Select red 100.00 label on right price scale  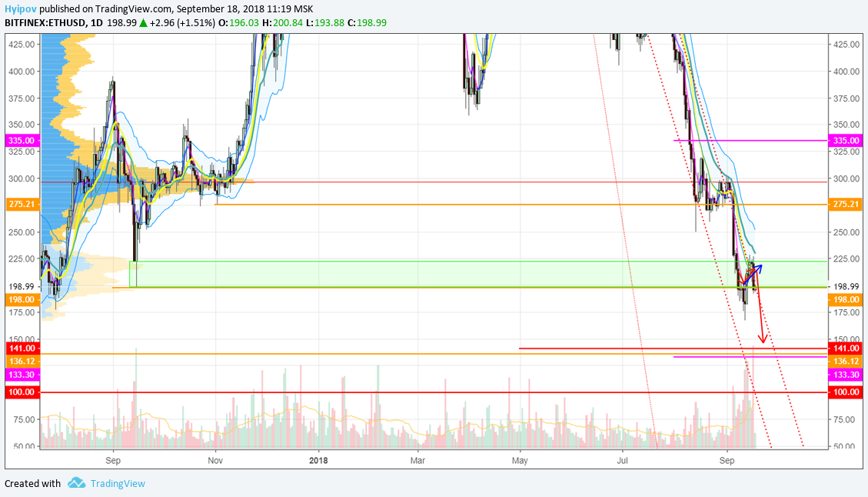[x=845, y=392]
